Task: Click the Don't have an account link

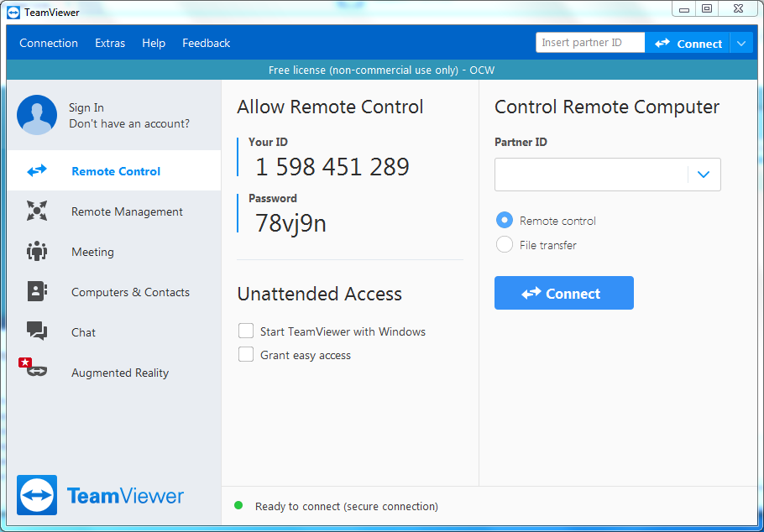Action: (129, 123)
